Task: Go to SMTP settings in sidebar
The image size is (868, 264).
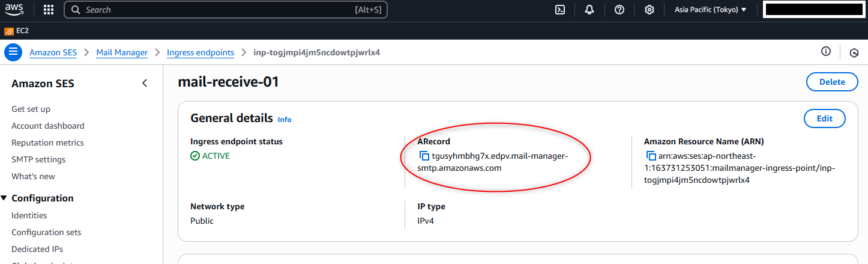Action: (x=38, y=159)
